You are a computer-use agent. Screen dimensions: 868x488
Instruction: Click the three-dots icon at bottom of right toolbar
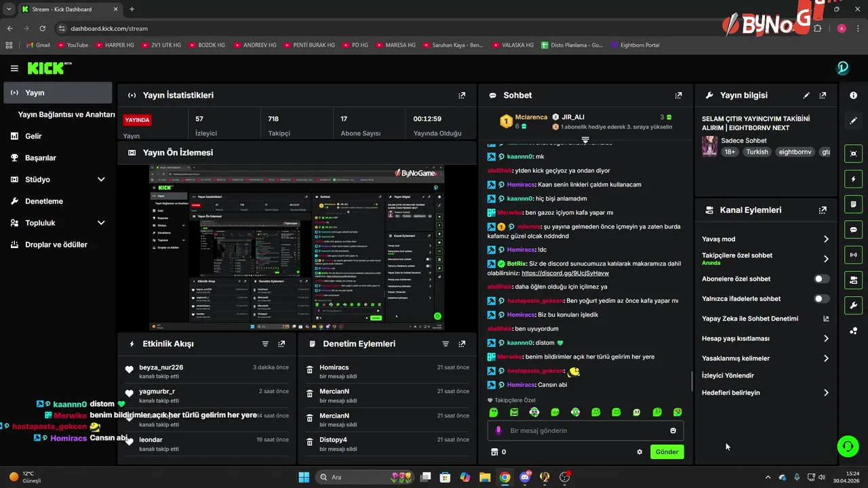click(x=854, y=331)
